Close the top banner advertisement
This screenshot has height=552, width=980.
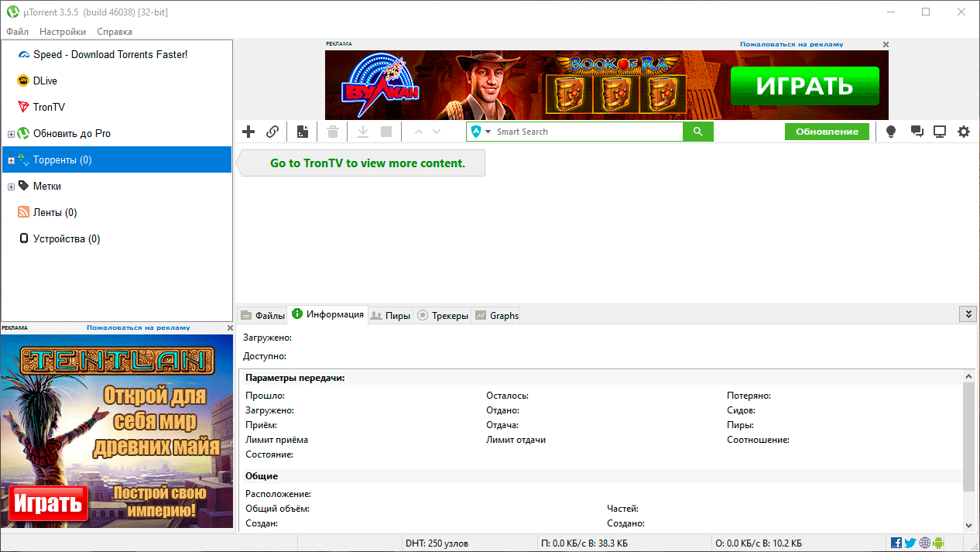coord(886,45)
